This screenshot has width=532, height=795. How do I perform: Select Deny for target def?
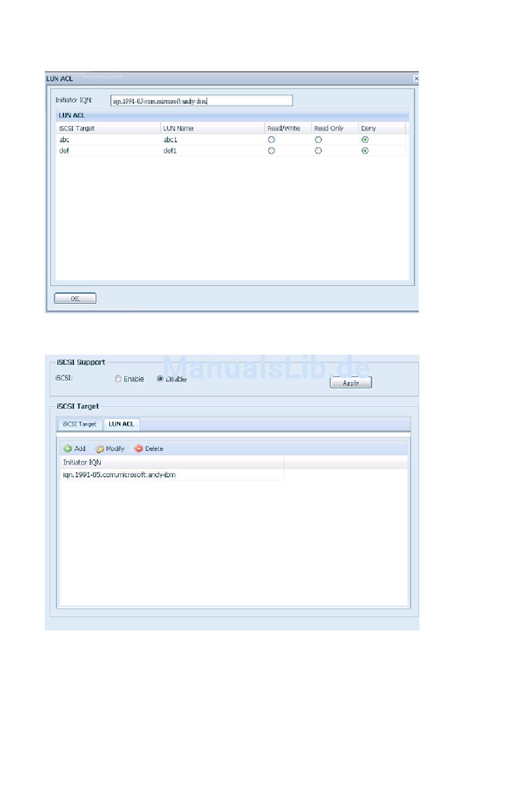point(365,151)
